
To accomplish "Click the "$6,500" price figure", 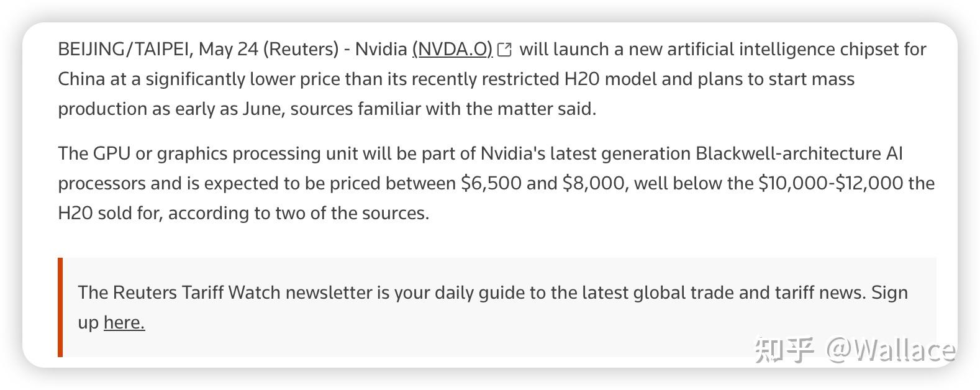I will point(491,183).
